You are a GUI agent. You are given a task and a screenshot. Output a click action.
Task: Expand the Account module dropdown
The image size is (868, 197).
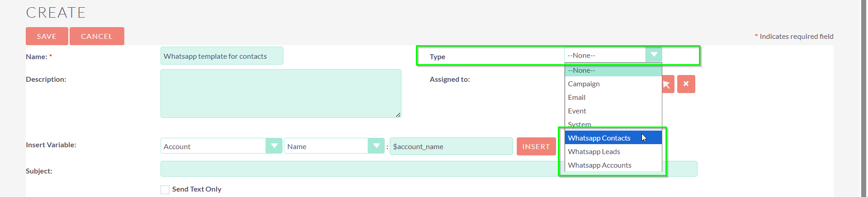[274, 146]
